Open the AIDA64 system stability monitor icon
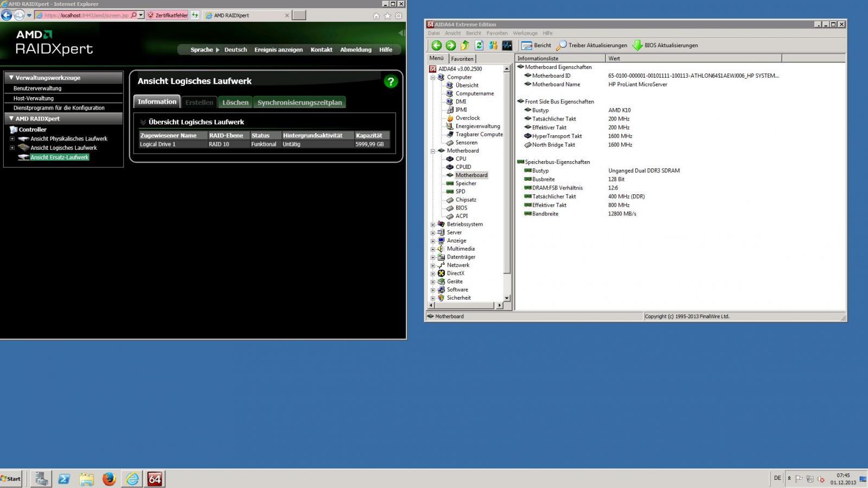Screen dimensions: 868x488 (507, 46)
